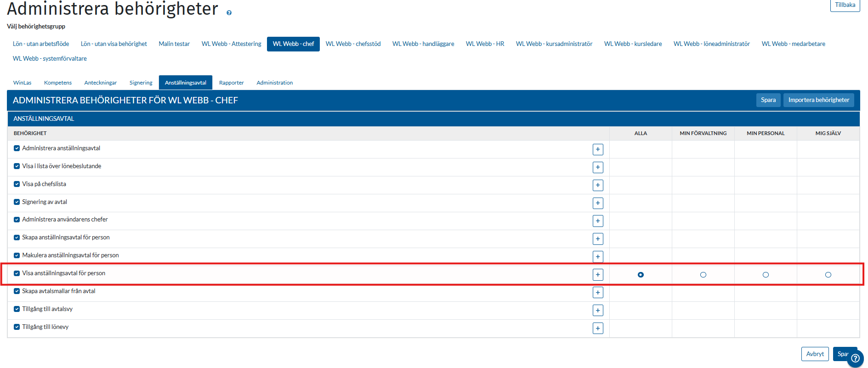Open the floating help bubble icon
The height and width of the screenshot is (368, 868).
pyautogui.click(x=855, y=358)
